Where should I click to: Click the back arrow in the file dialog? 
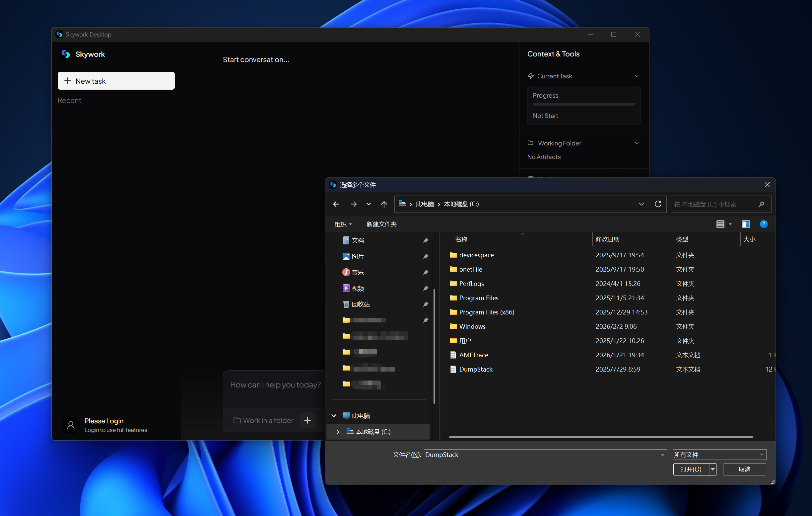(336, 204)
